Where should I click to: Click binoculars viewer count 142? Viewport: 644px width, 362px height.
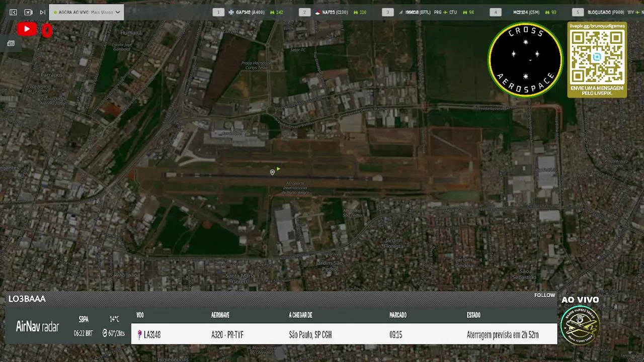click(x=277, y=12)
